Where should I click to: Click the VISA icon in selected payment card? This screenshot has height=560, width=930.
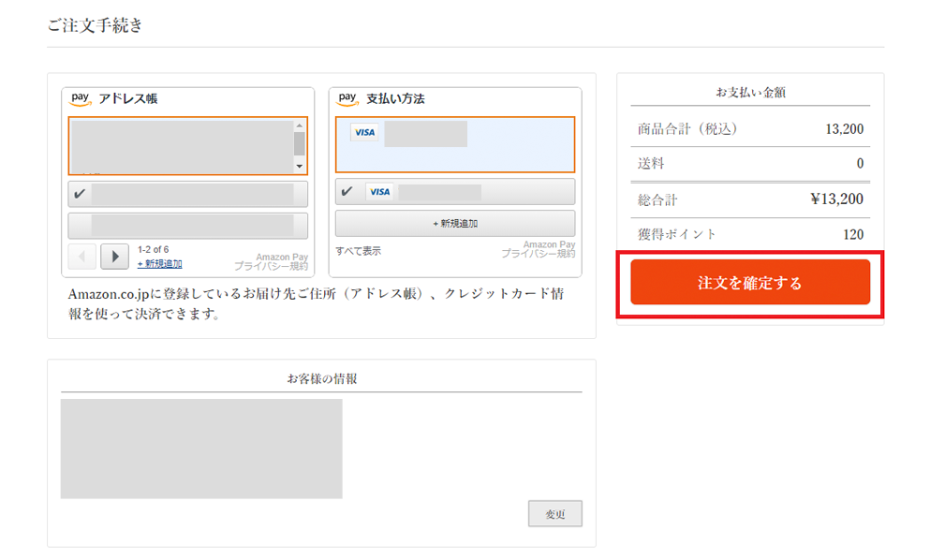[364, 133]
